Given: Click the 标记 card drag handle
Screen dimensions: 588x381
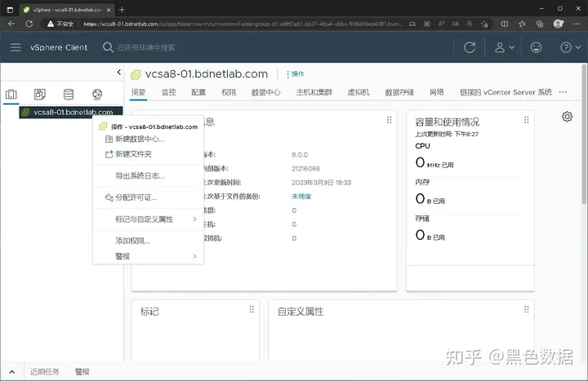Looking at the screenshot, I should pyautogui.click(x=252, y=309).
